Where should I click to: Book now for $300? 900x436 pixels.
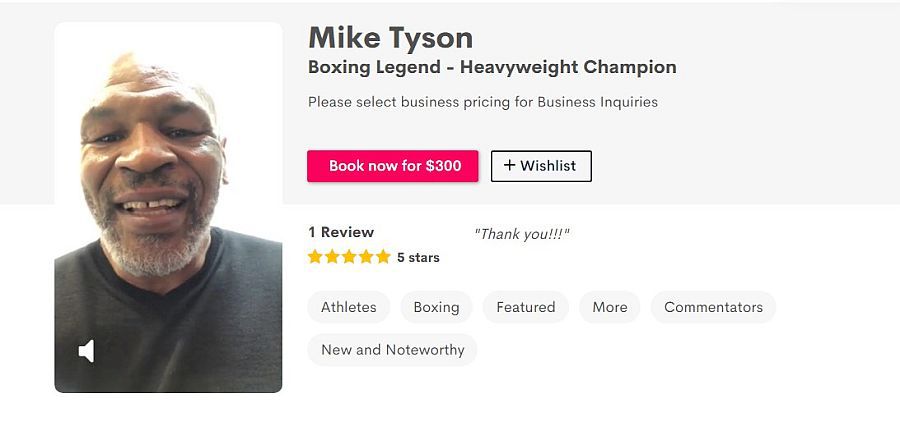[393, 166]
